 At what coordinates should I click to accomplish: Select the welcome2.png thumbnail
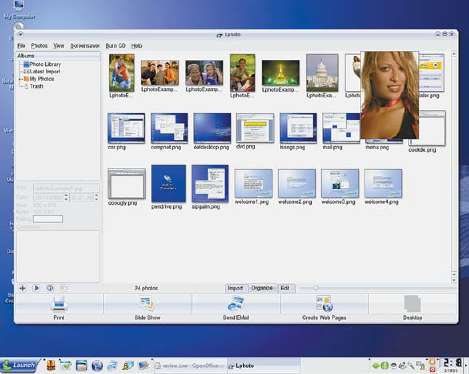point(297,183)
